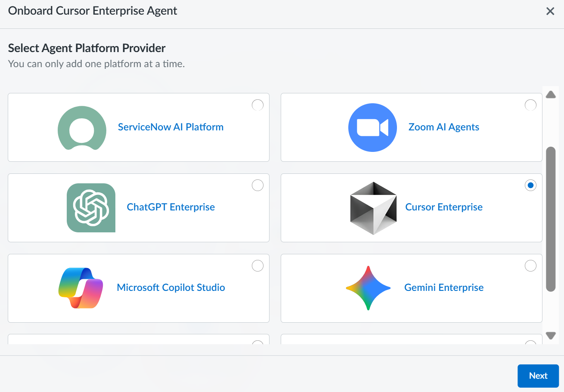Viewport: 564px width, 392px height.
Task: Select the ChatGPT Enterprise radio button
Action: coord(257,185)
